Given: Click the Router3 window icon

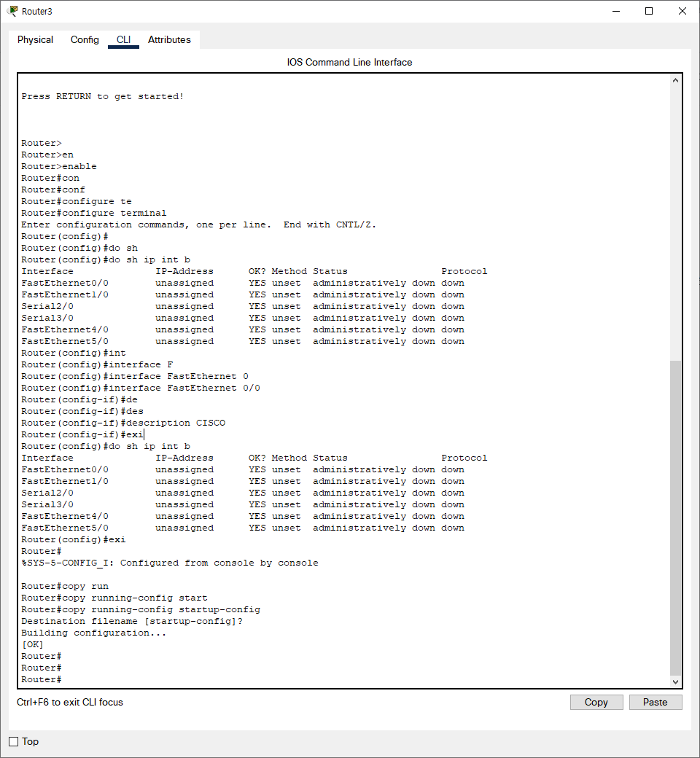Looking at the screenshot, I should tap(12, 11).
